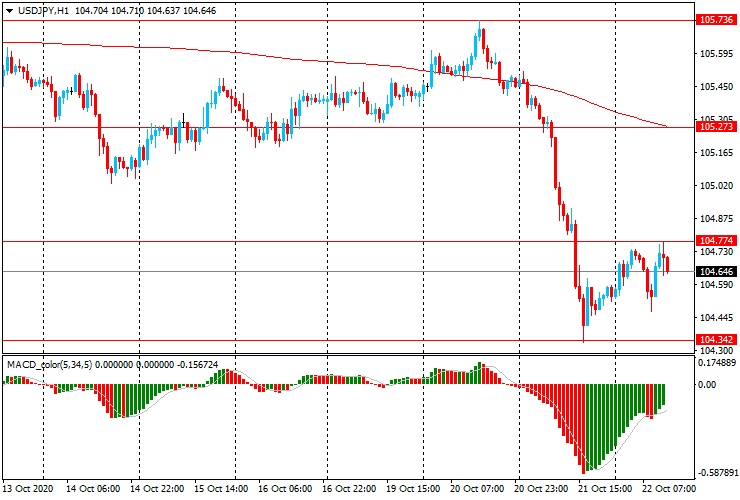This screenshot has height=500, width=740.
Task: Click the 105.165 price scale value
Action: tap(716, 153)
